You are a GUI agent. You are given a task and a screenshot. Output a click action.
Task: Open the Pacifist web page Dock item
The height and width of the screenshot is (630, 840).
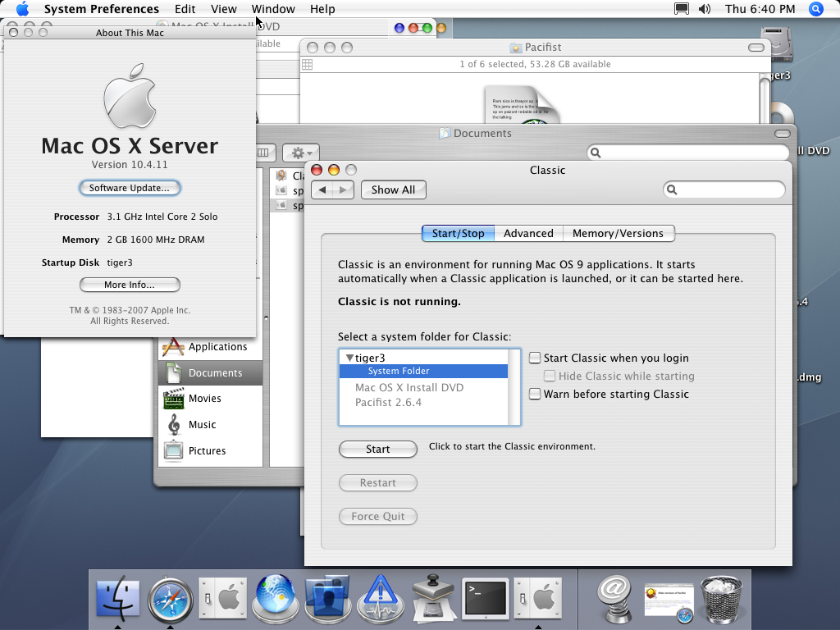[669, 601]
